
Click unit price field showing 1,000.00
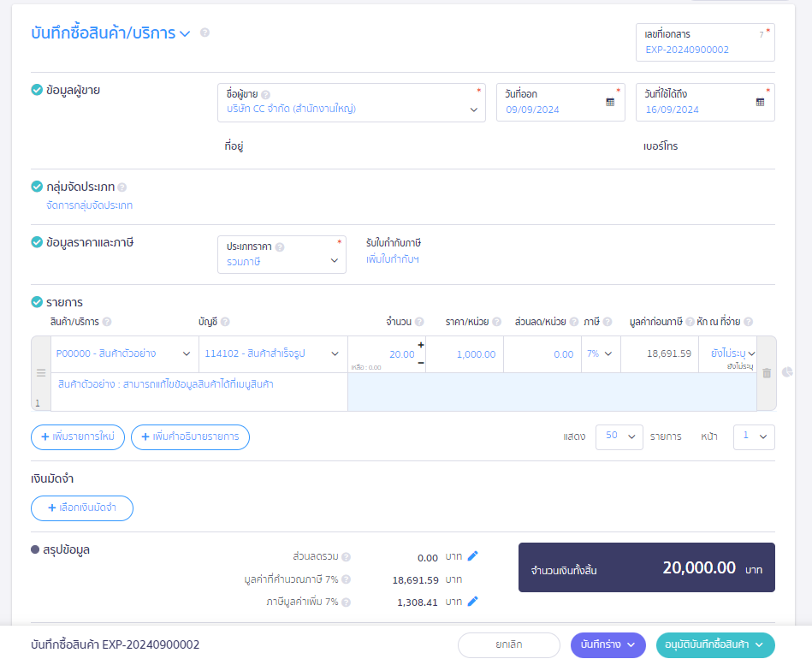click(x=465, y=354)
